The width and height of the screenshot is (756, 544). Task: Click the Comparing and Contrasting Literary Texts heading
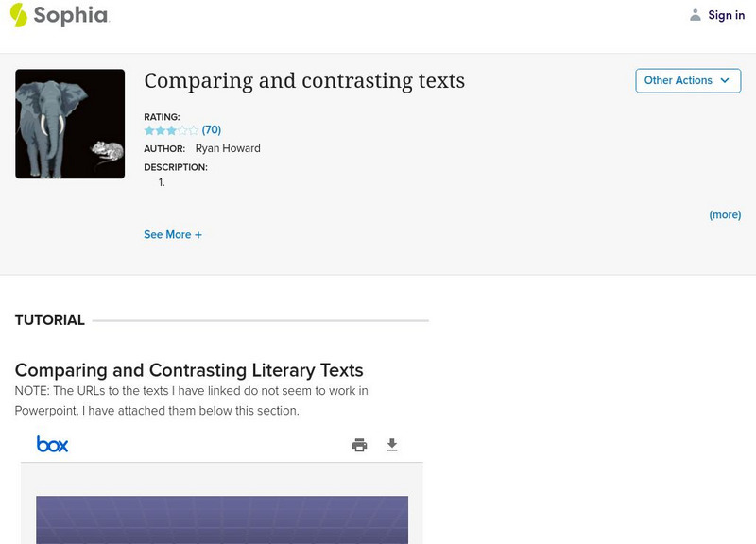point(189,370)
